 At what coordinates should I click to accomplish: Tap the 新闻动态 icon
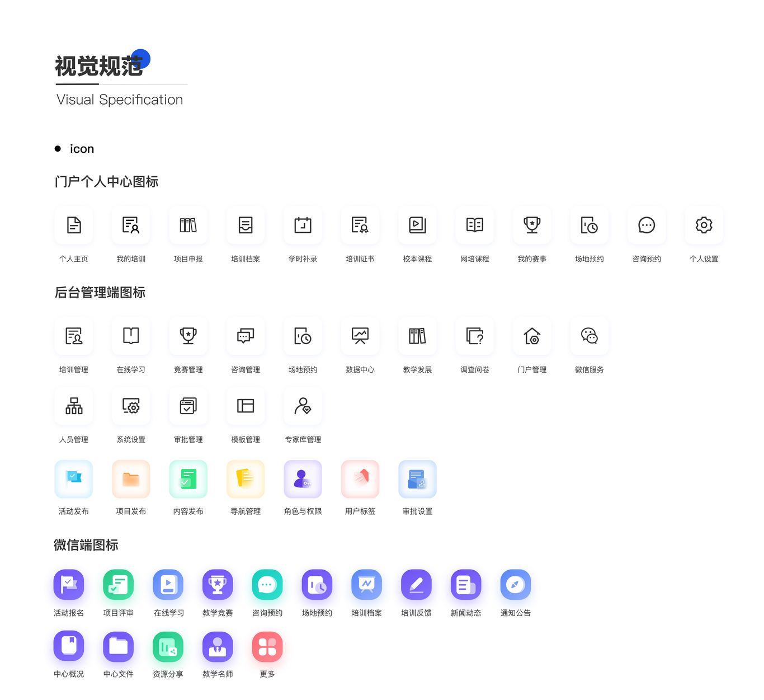[466, 585]
